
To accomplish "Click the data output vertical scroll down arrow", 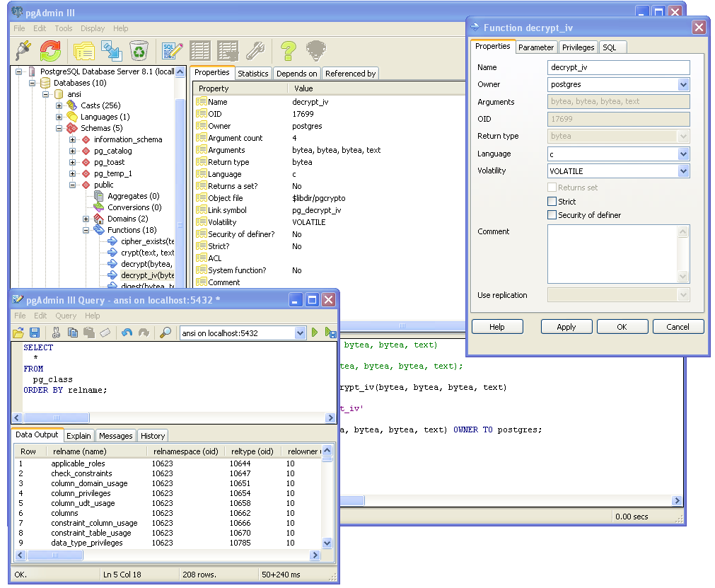I will [327, 543].
